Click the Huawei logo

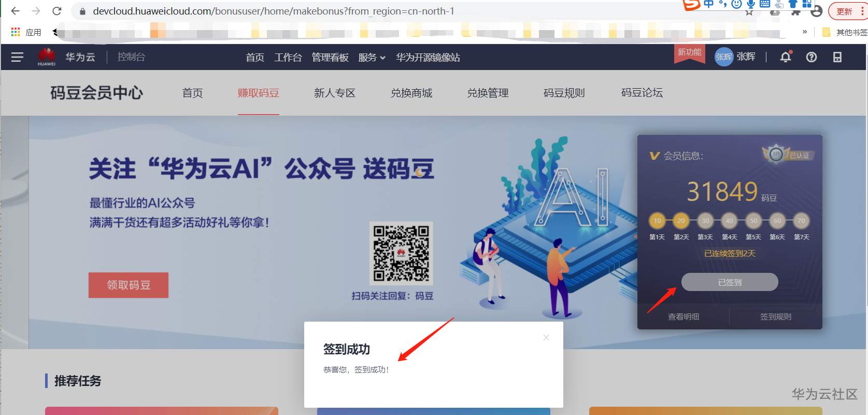pos(47,57)
